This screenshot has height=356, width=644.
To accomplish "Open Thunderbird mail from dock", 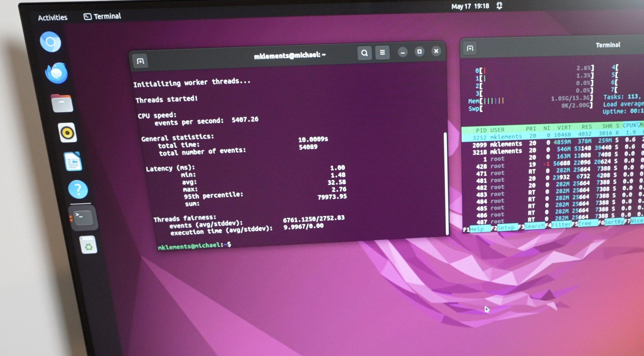I will [x=56, y=73].
